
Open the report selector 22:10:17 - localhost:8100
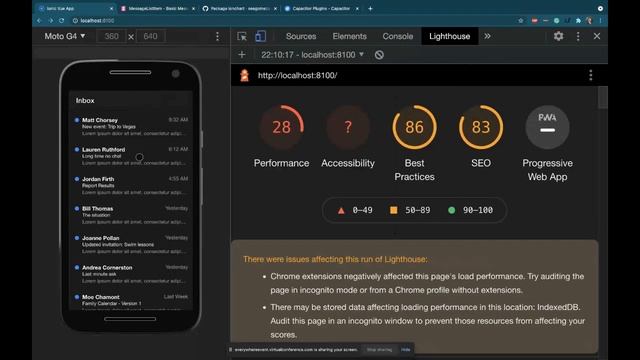[312, 55]
